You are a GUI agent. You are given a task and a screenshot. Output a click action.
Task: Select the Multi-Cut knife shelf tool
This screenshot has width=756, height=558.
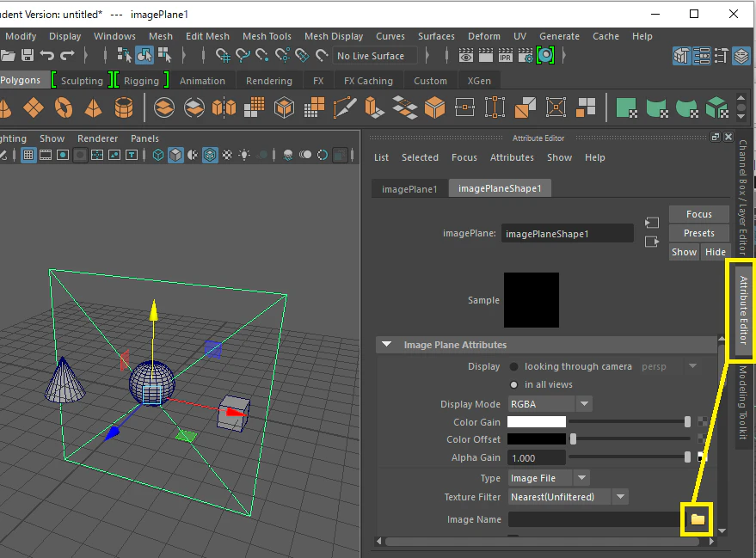(x=344, y=107)
